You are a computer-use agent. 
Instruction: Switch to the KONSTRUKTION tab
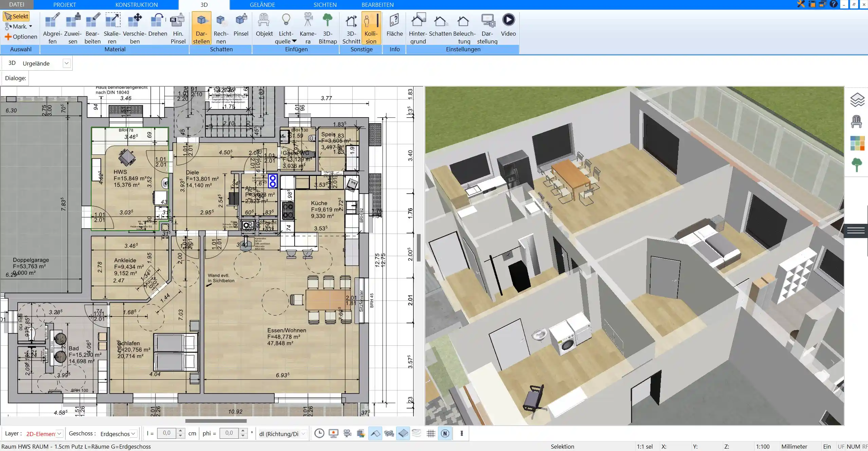click(x=136, y=5)
